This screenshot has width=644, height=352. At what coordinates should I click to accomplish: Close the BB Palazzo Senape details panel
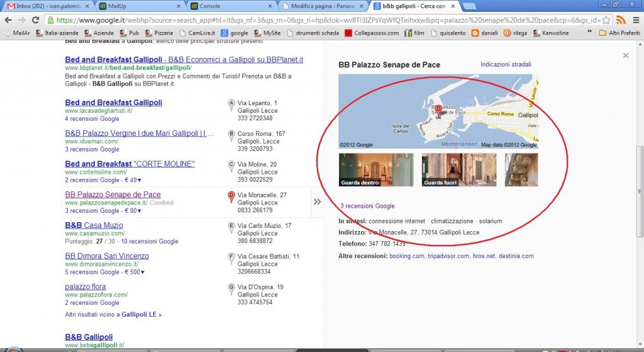pyautogui.click(x=626, y=55)
